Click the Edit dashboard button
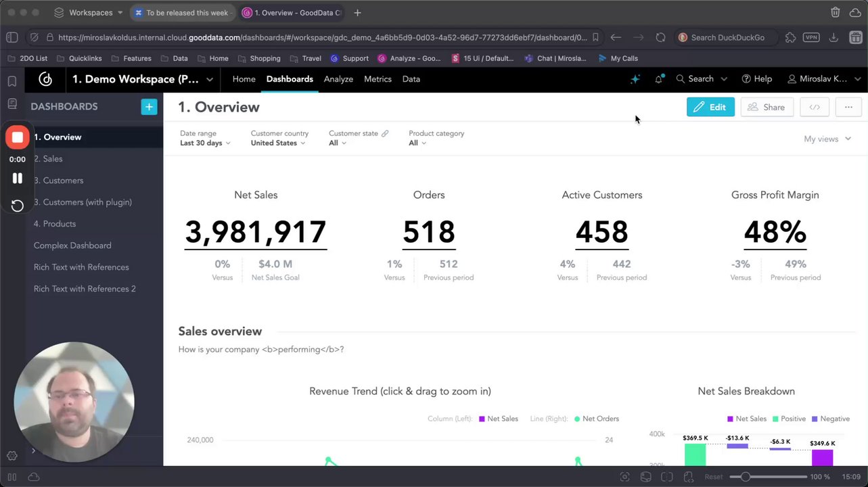Image resolution: width=868 pixels, height=487 pixels. pos(710,107)
